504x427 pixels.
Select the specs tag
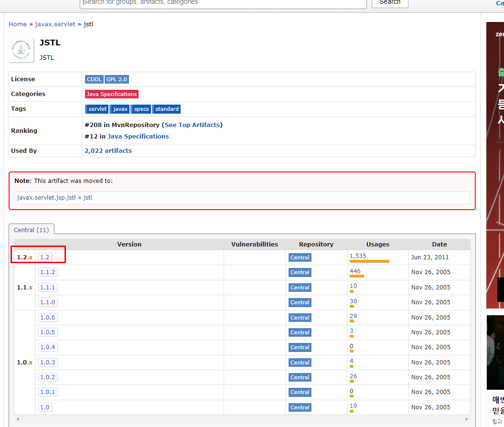pyautogui.click(x=141, y=109)
